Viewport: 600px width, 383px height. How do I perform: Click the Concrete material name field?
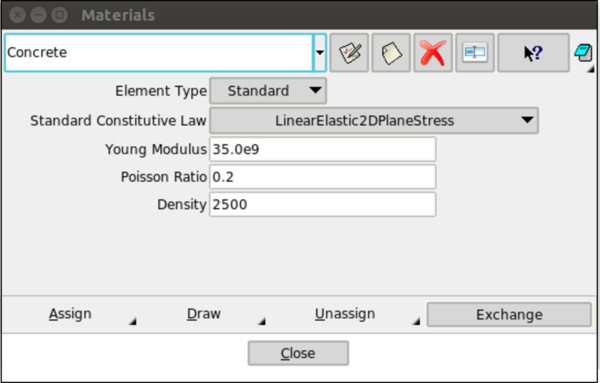tap(159, 52)
